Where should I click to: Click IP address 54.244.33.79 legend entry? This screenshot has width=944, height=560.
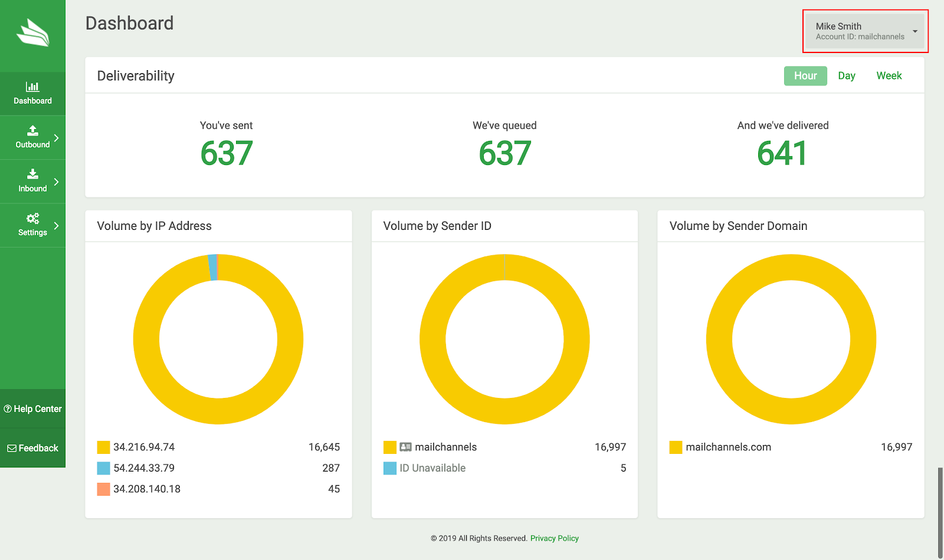tap(144, 468)
